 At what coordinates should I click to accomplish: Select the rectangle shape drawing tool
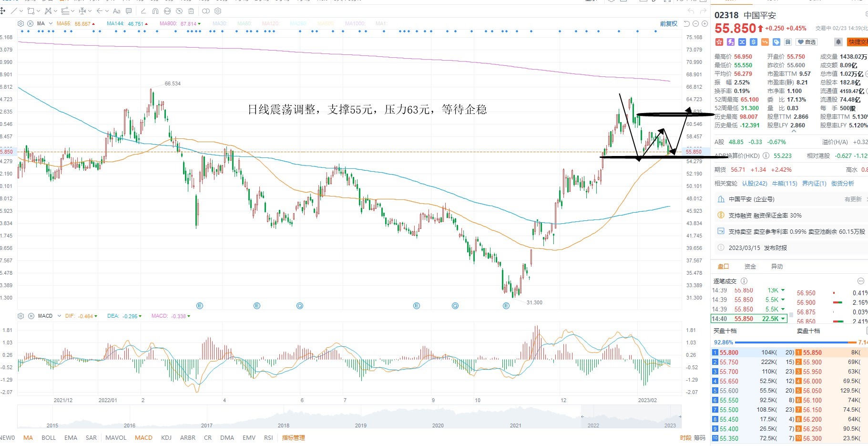[x=31, y=11]
